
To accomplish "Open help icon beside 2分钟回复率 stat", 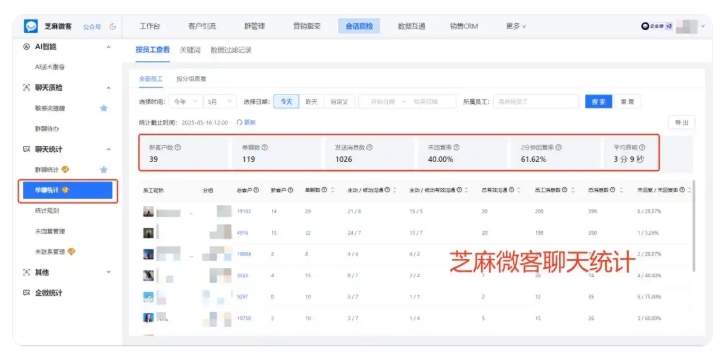I will pos(558,148).
